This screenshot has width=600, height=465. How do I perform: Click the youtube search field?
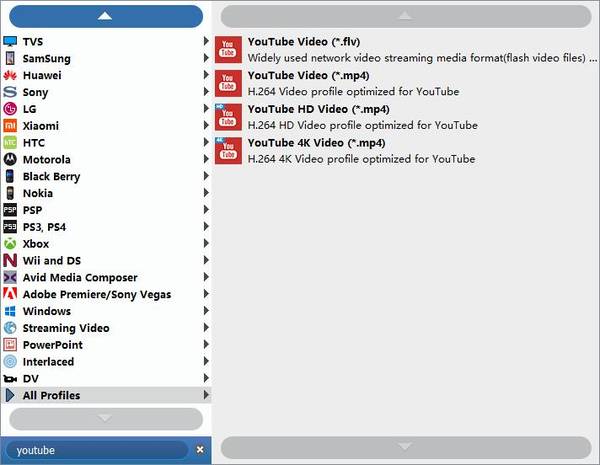tap(98, 450)
